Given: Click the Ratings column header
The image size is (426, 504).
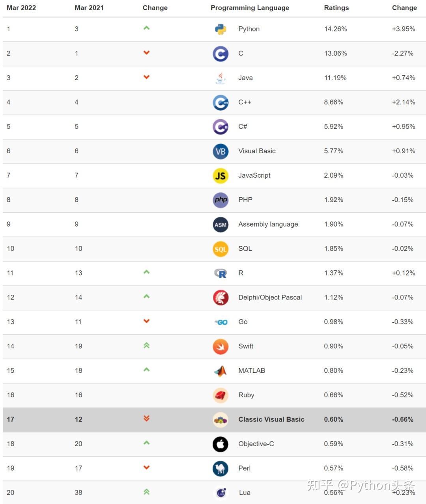Looking at the screenshot, I should pos(336,8).
